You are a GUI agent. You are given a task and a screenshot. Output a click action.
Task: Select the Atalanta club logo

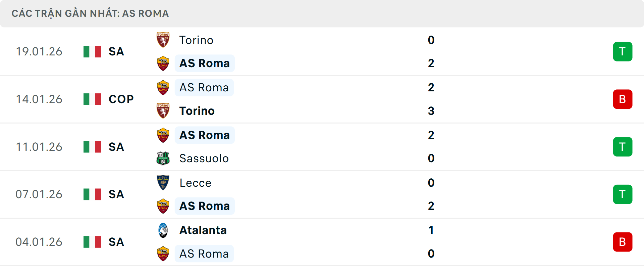click(x=163, y=230)
